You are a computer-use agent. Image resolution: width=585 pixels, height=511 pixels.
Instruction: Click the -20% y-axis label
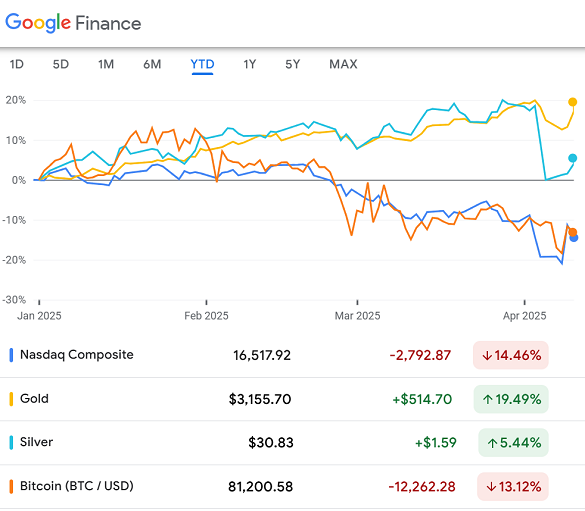[x=14, y=260]
